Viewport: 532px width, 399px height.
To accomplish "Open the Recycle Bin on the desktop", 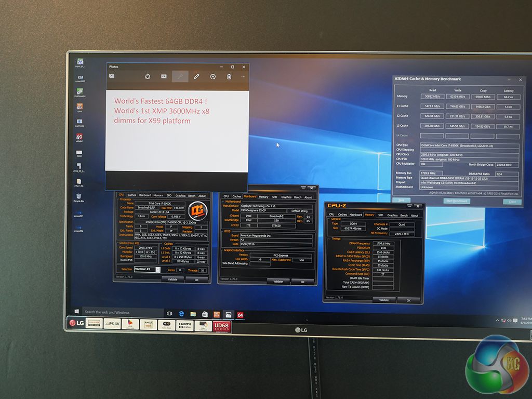I will [79, 196].
